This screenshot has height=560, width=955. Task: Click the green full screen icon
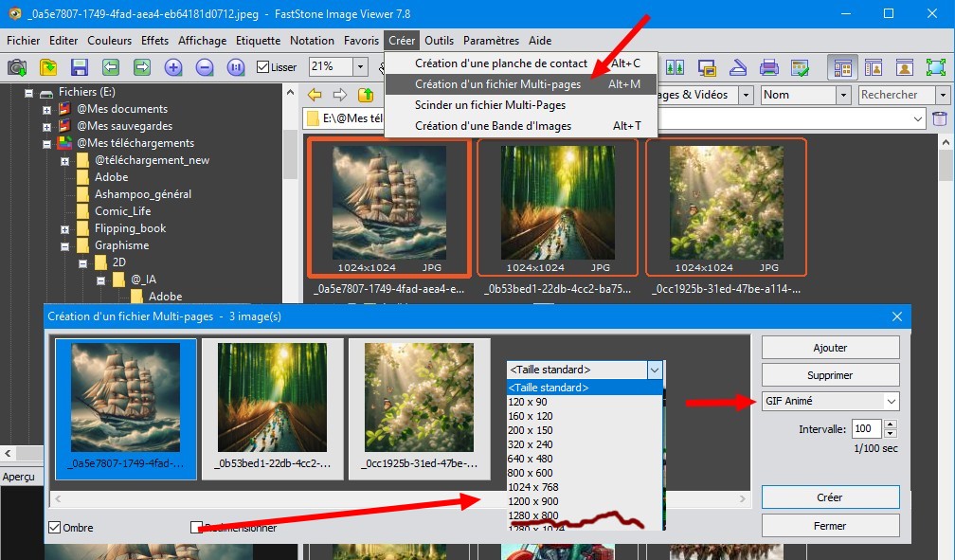pyautogui.click(x=935, y=67)
